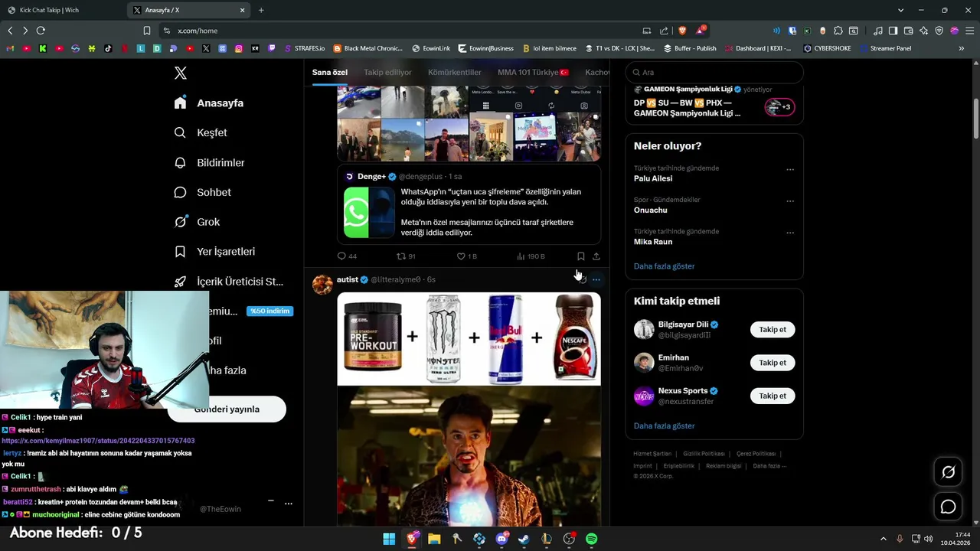Open account menu dots next to @TheEowin
Viewport: 980px width, 551px height.
(289, 504)
